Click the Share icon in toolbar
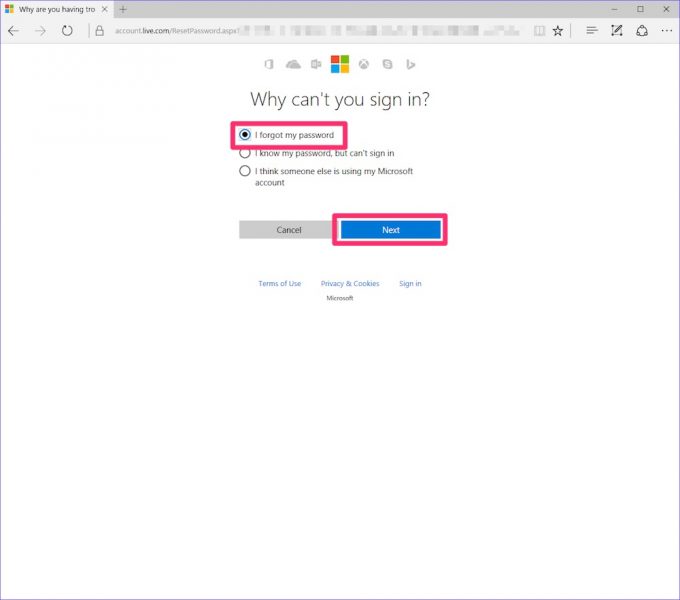680x600 pixels. (x=642, y=31)
